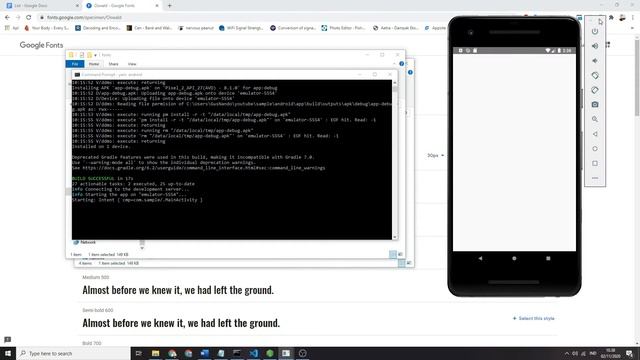640x360 pixels.
Task: Open the Word icon on the taskbar
Action: pos(204,353)
